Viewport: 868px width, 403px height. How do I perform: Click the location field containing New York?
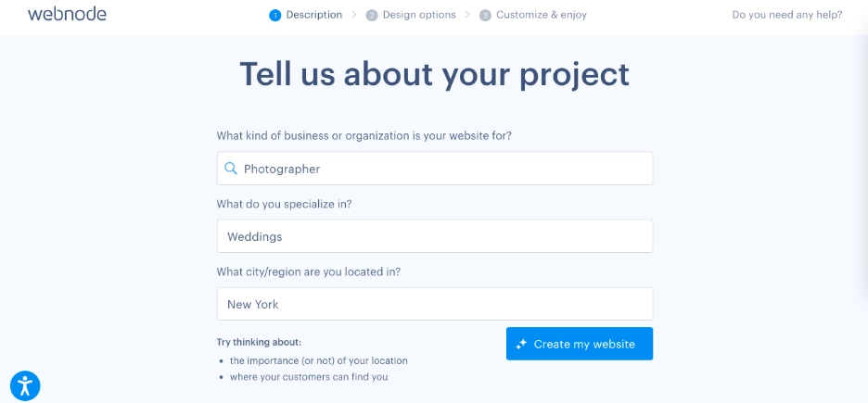click(435, 304)
